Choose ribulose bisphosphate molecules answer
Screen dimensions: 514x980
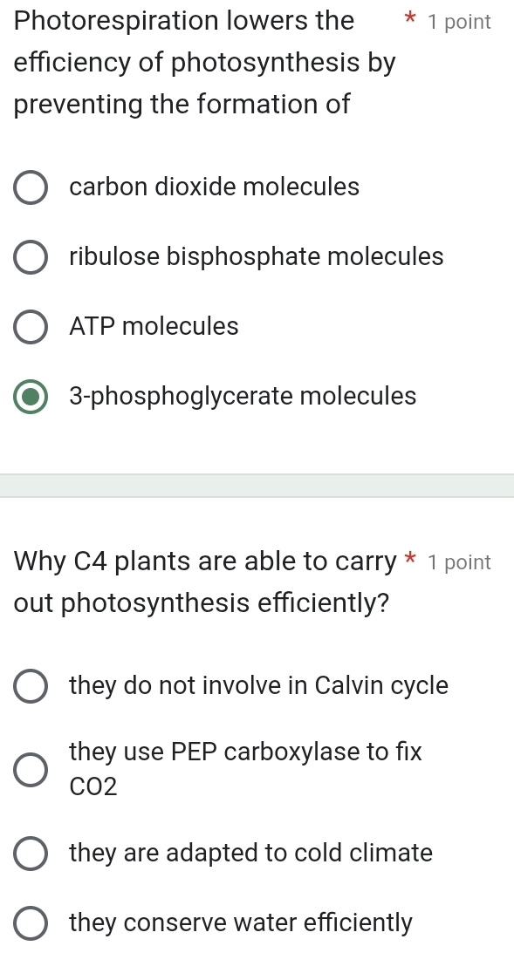click(31, 257)
